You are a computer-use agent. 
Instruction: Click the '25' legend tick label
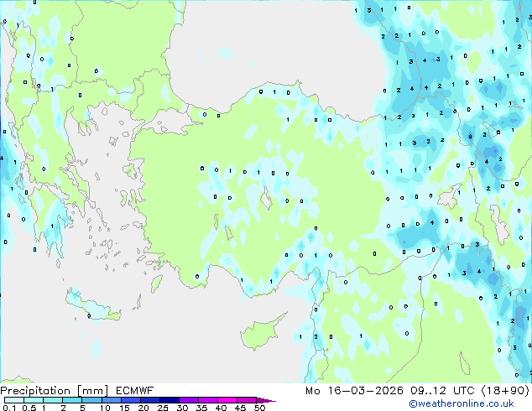point(163,408)
